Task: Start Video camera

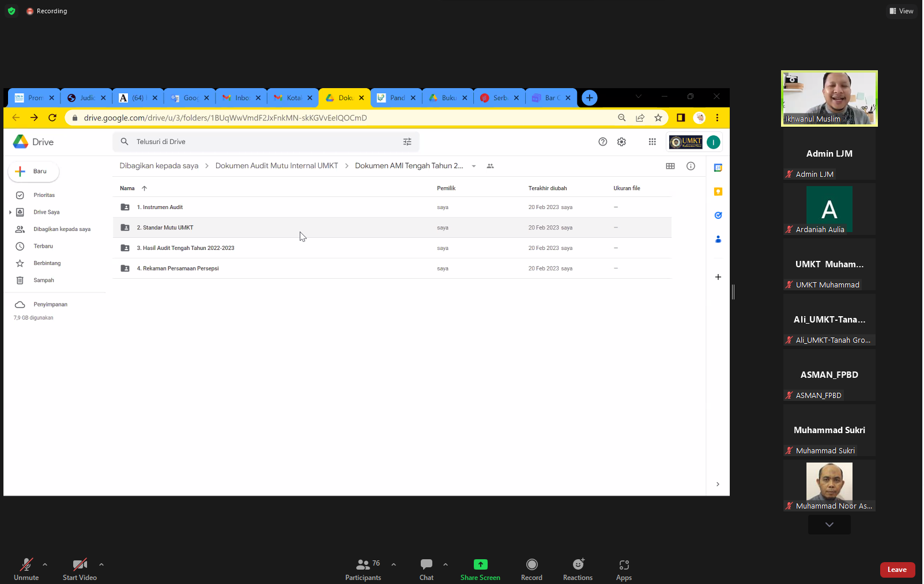Action: [x=80, y=569]
